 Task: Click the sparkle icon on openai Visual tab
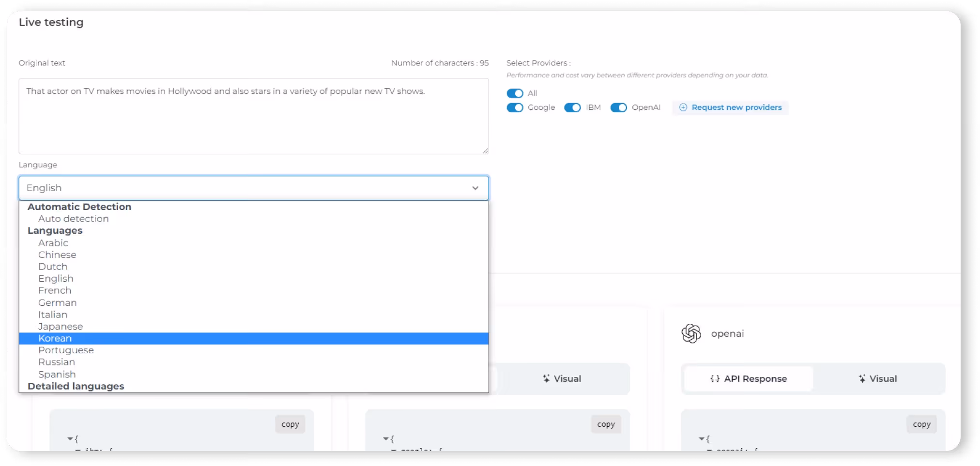coord(862,379)
